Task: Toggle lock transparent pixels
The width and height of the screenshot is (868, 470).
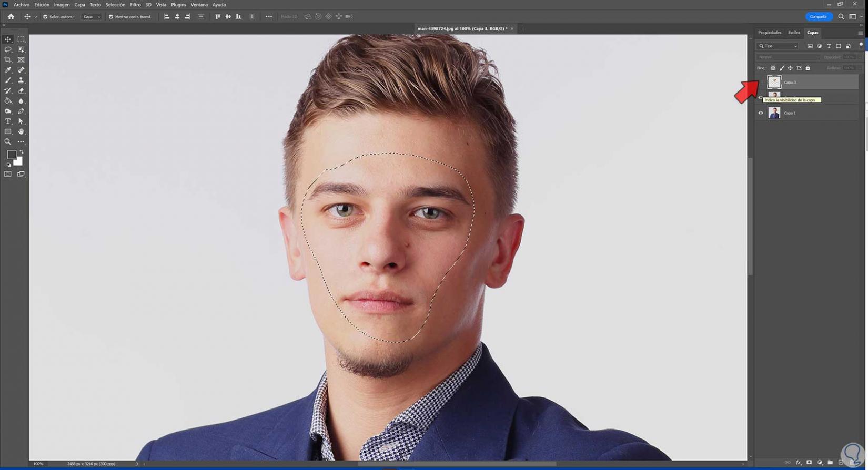Action: [x=773, y=68]
